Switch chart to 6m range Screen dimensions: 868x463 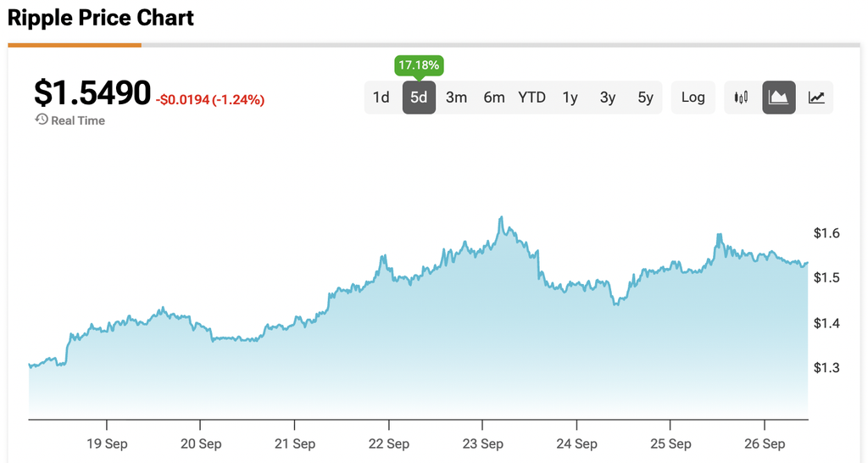494,98
